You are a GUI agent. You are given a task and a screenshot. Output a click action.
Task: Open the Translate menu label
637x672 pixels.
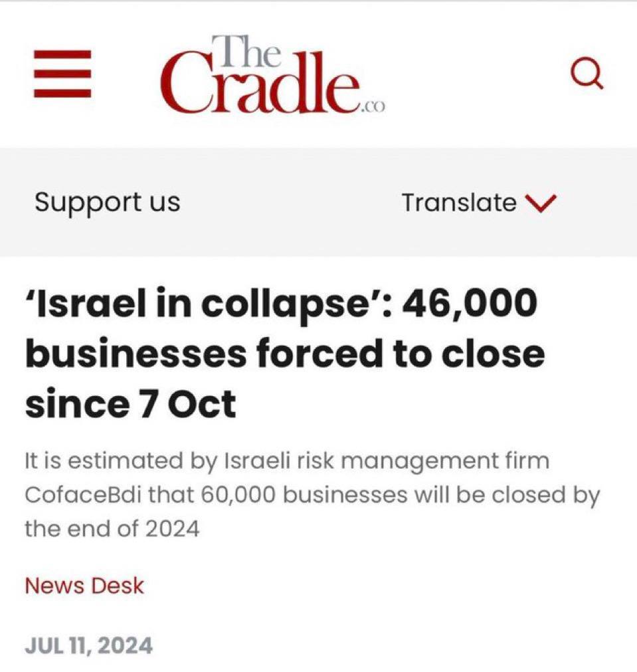[458, 203]
